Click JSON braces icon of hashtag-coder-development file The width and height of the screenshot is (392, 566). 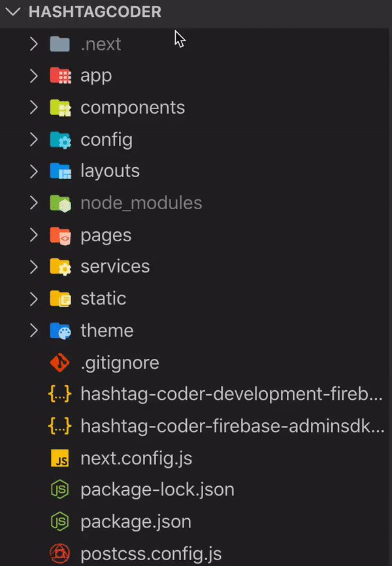60,394
